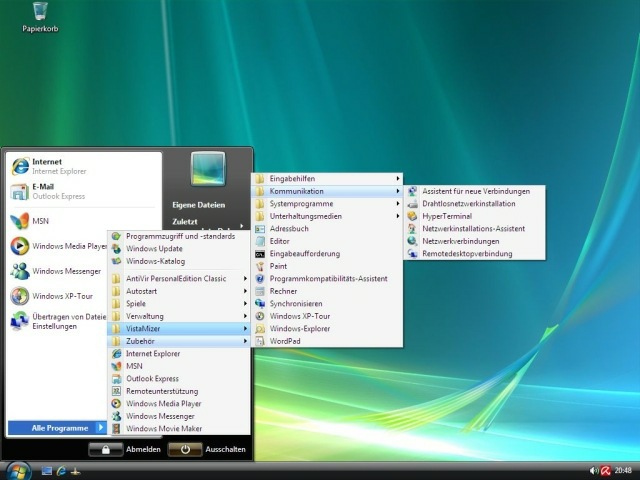
Task: Open the Papierkorb recycle bin icon
Action: (40, 17)
